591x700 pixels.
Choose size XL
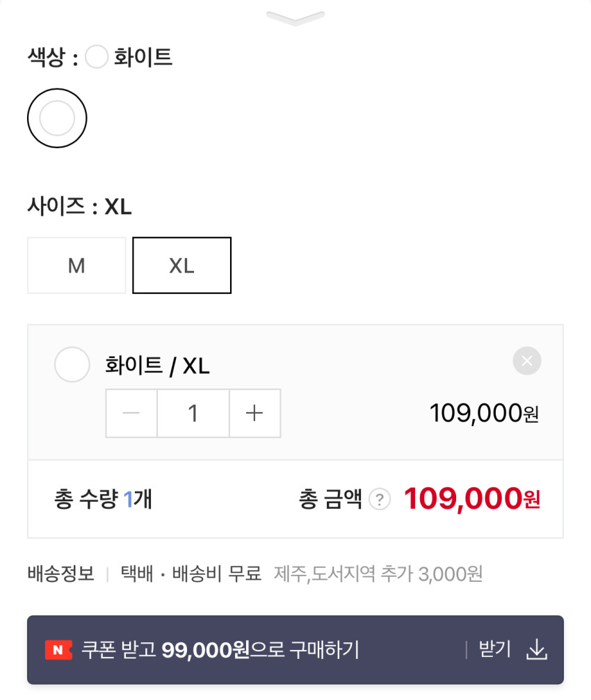pos(181,266)
